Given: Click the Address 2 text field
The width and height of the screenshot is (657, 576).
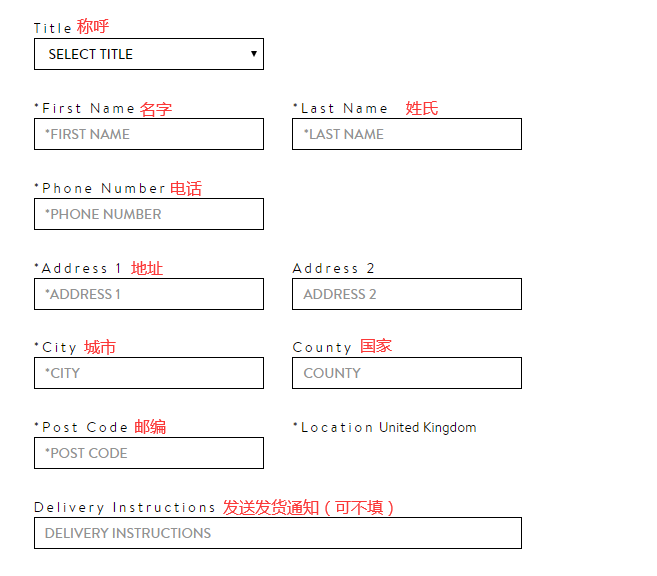Looking at the screenshot, I should [x=406, y=294].
